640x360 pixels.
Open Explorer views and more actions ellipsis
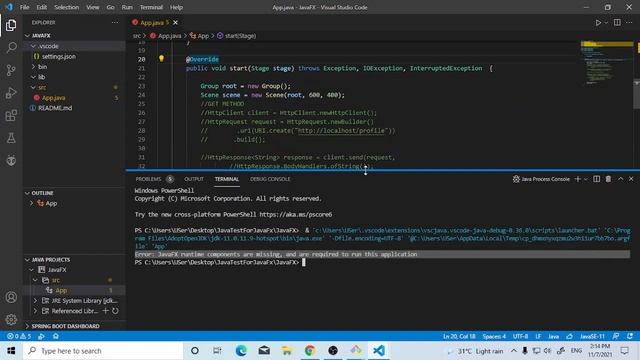point(115,22)
